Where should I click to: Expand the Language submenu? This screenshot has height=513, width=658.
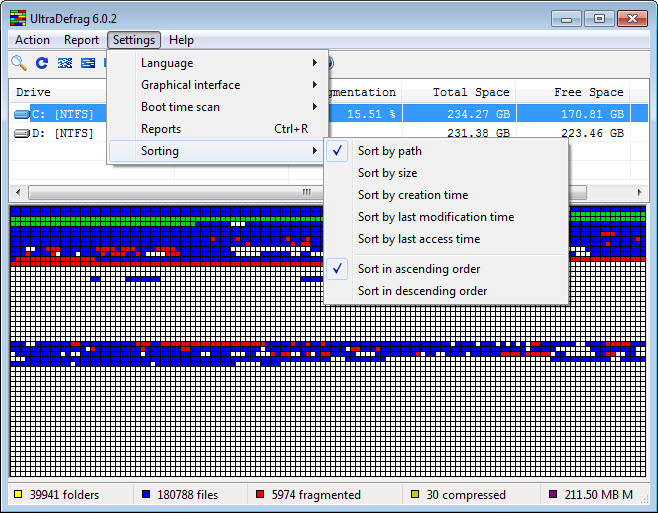[217, 63]
